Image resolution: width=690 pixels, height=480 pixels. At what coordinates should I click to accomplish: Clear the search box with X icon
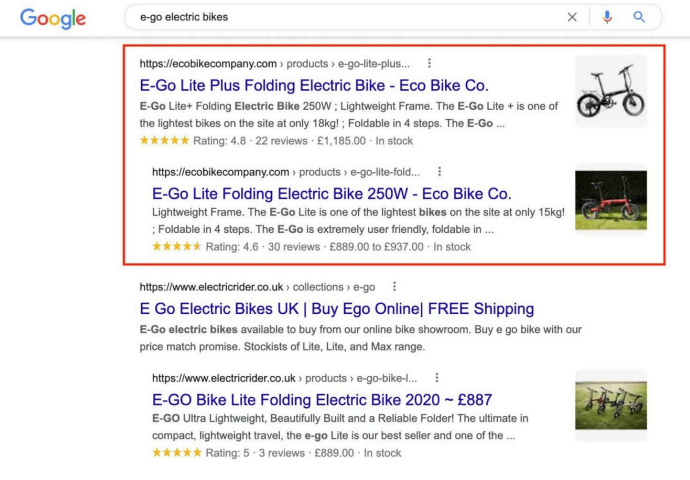[572, 17]
